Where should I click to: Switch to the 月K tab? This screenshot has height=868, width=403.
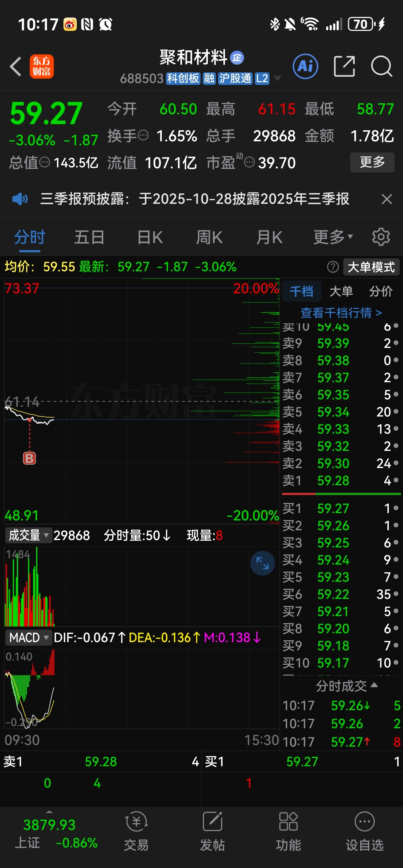click(269, 237)
